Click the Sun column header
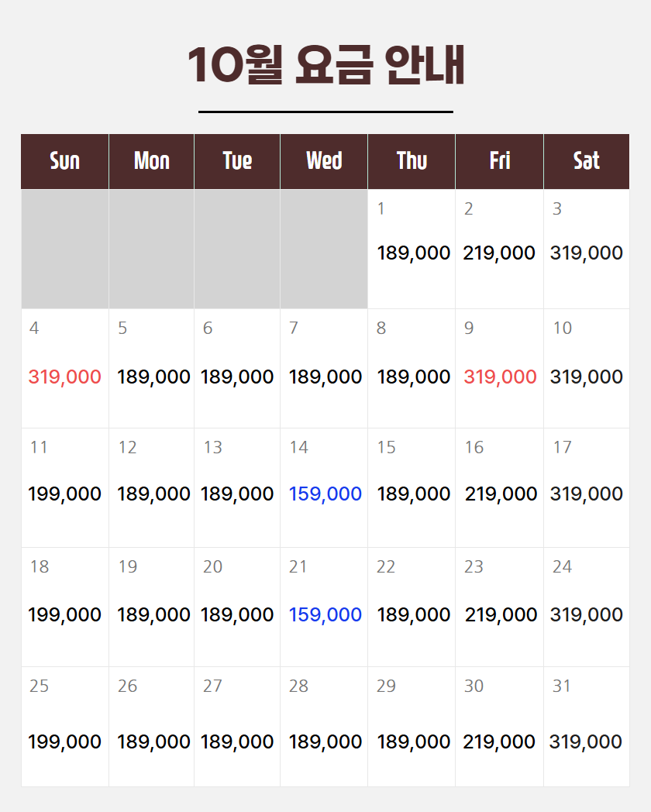The image size is (651, 812). click(65, 161)
